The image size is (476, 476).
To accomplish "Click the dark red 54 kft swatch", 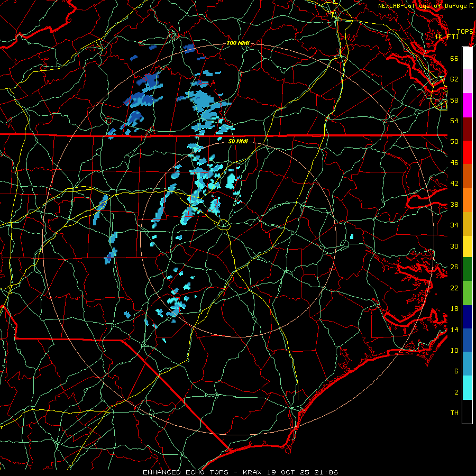I will point(467,129).
